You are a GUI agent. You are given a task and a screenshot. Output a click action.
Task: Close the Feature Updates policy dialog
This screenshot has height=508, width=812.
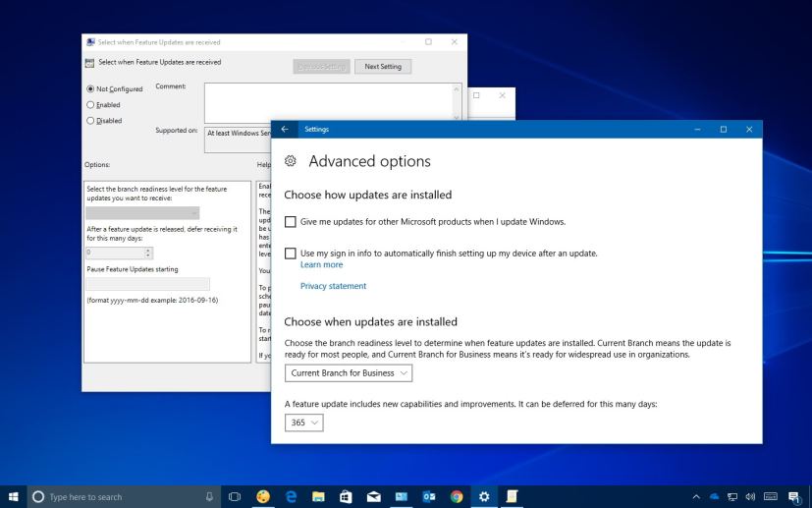click(x=455, y=42)
